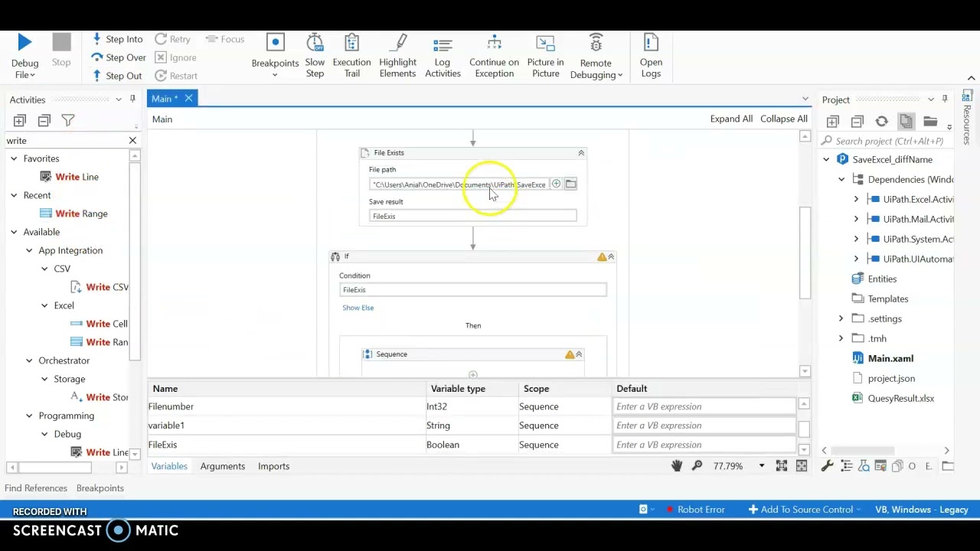Close the Main workflow tab

[x=188, y=98]
